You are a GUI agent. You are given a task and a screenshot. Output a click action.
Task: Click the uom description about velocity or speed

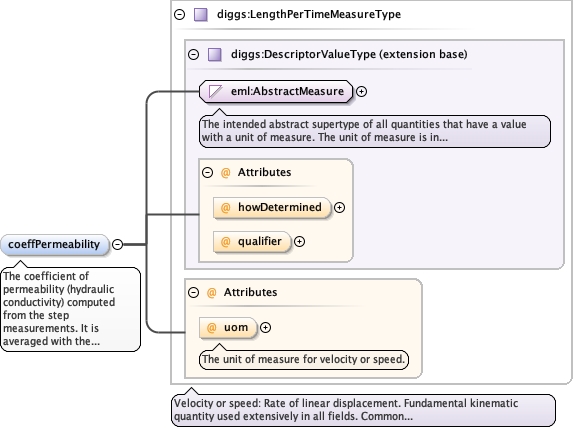304,360
